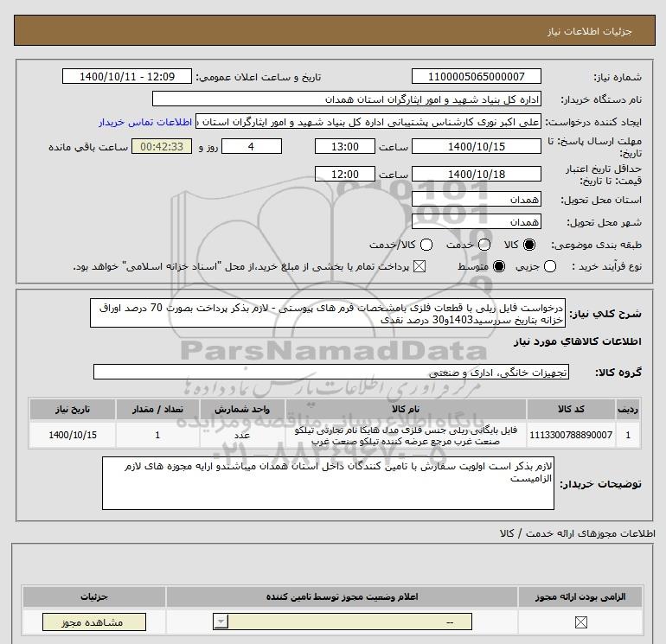Click the request creator name field
This screenshot has width=666, height=644.
(x=368, y=122)
